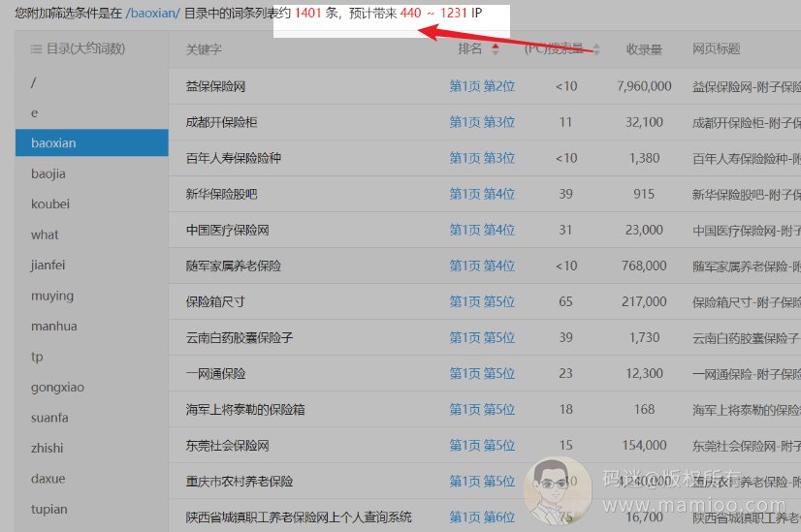Screen dimensions: 801x532
Task: Open ranking link for 新华保险股吧
Action: click(x=482, y=194)
